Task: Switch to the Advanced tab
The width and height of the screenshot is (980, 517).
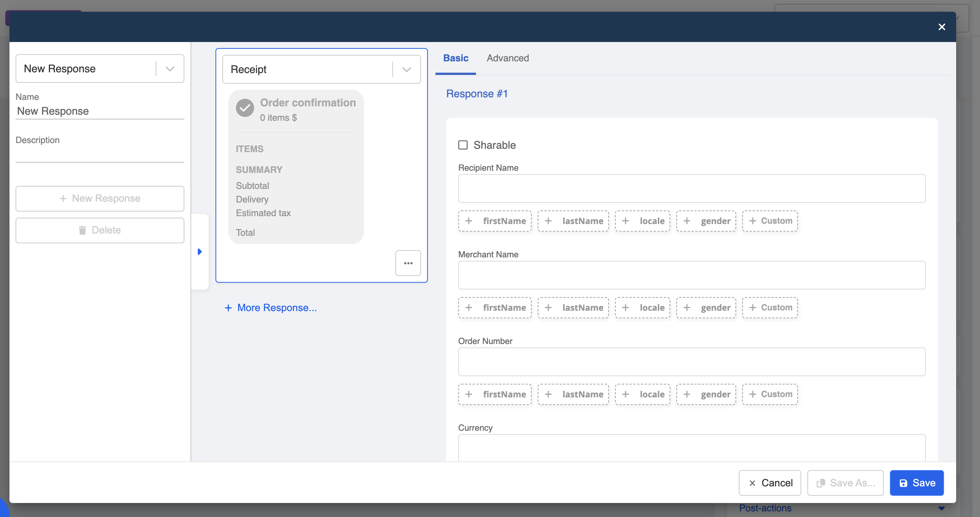Action: tap(507, 58)
